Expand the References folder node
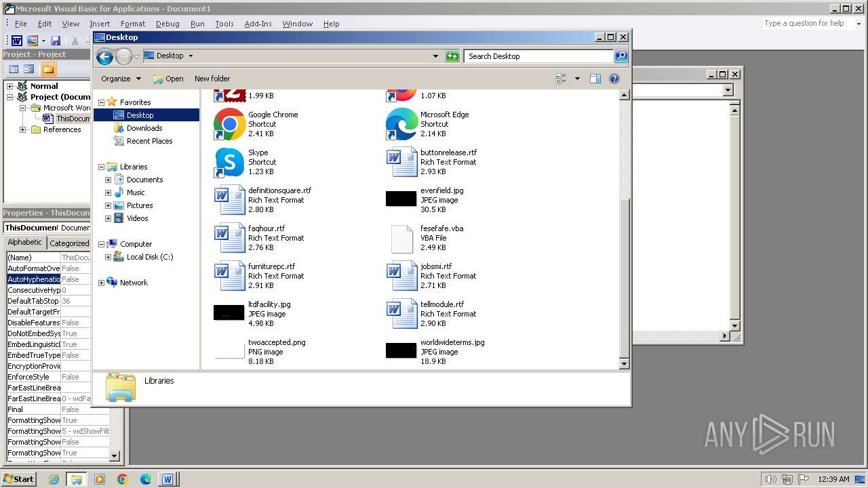 (x=23, y=129)
